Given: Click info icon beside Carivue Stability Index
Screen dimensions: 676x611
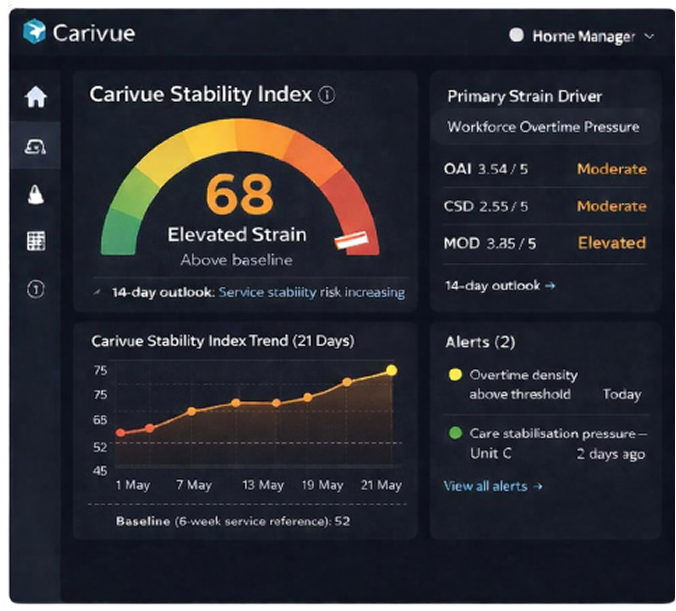Looking at the screenshot, I should [326, 94].
